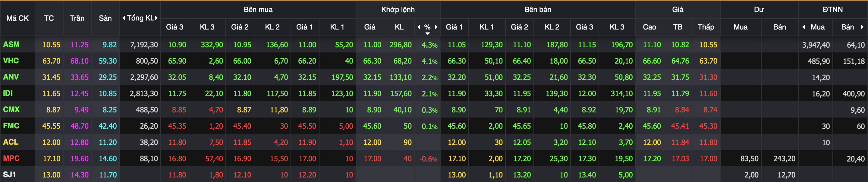The width and height of the screenshot is (868, 182).
Task: Click the sort-down arrow under the % column
Action: (x=427, y=33)
